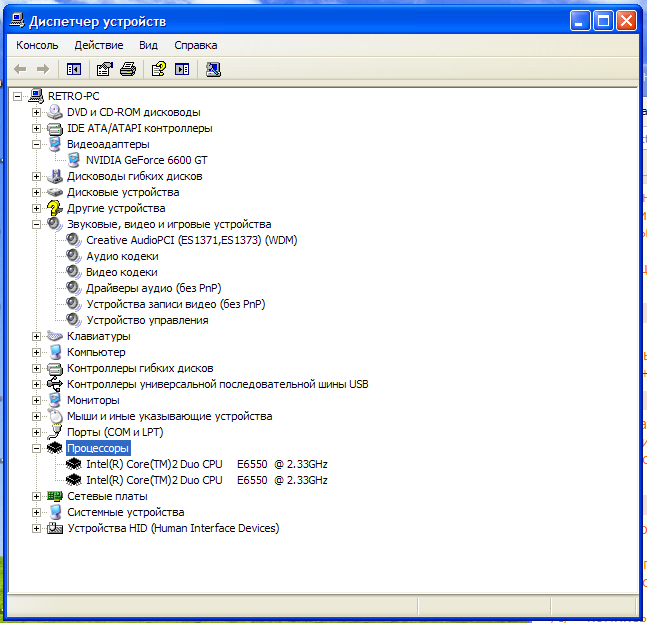
Task: Click the Print toolbar icon
Action: pyautogui.click(x=128, y=69)
